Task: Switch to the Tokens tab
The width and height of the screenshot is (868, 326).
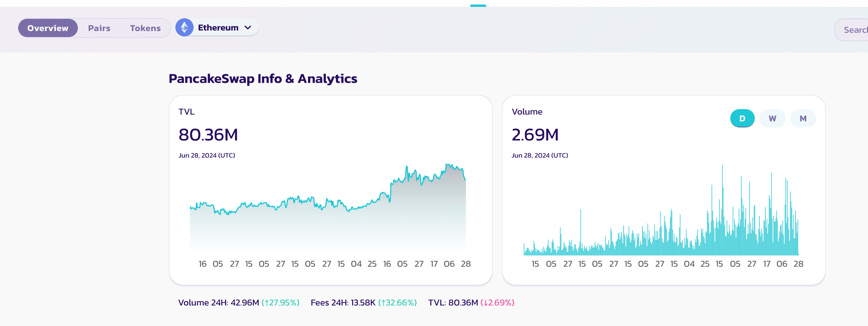Action: (145, 28)
